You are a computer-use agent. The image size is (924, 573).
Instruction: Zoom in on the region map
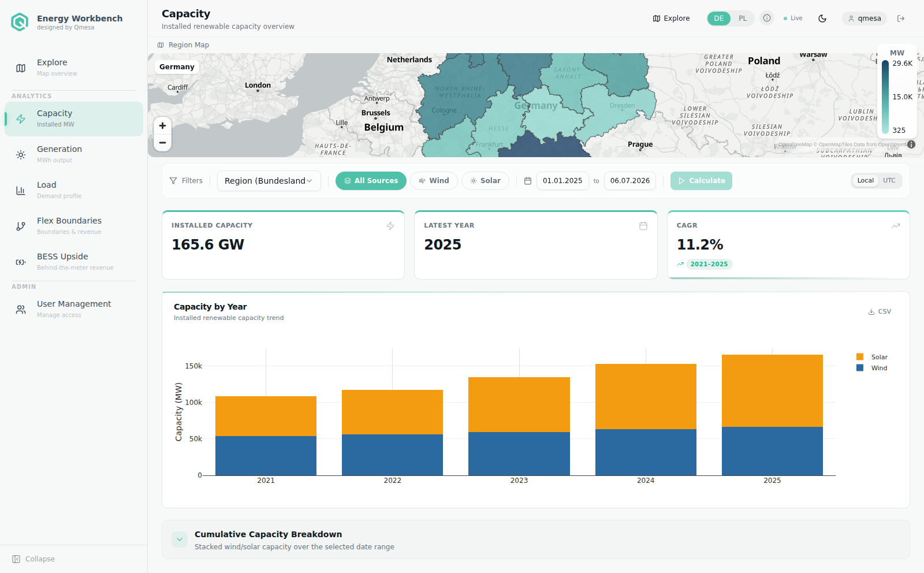(163, 125)
